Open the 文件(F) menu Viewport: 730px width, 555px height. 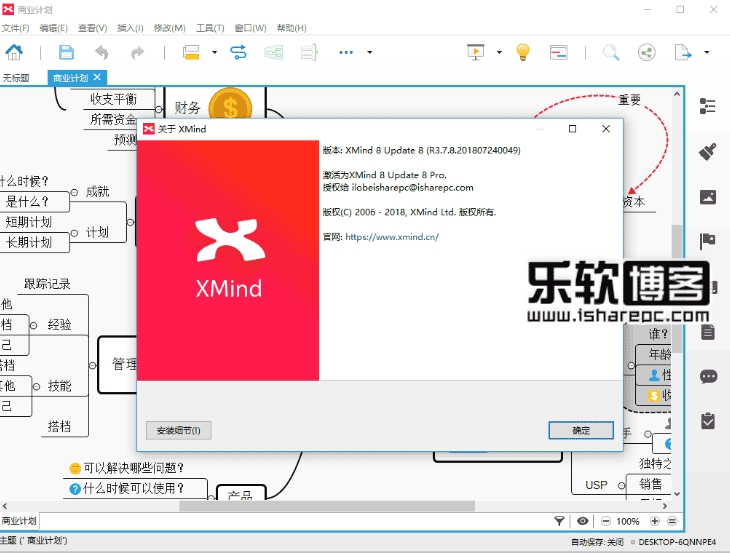(15, 28)
